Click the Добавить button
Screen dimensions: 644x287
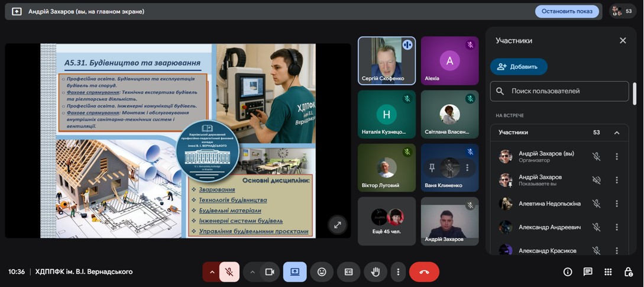[x=519, y=67]
